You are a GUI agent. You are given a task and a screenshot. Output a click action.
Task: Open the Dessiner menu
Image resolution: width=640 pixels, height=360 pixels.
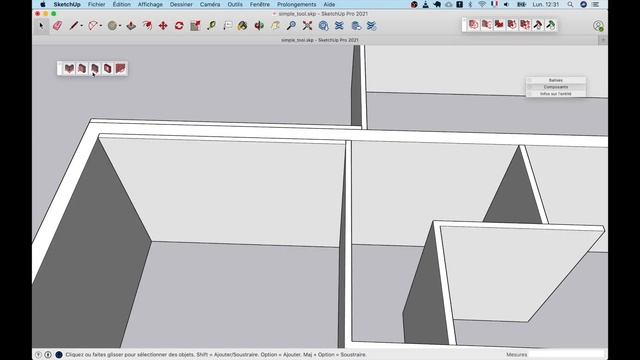181,4
